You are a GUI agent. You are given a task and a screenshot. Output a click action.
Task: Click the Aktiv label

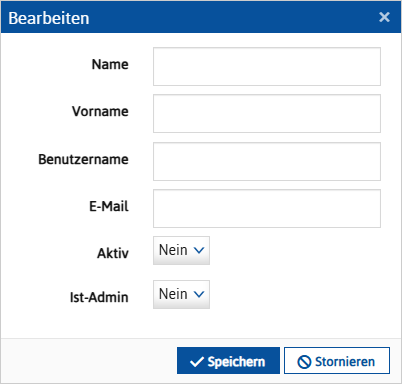coord(113,253)
